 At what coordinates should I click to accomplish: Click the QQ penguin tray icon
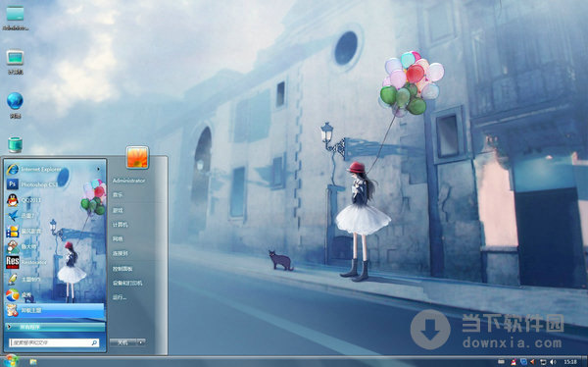[514, 362]
